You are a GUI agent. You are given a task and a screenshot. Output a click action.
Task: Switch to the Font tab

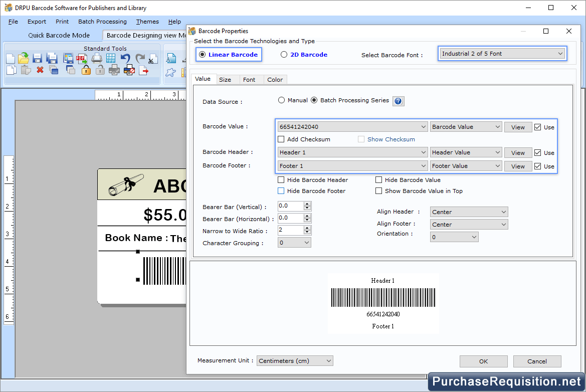(251, 79)
